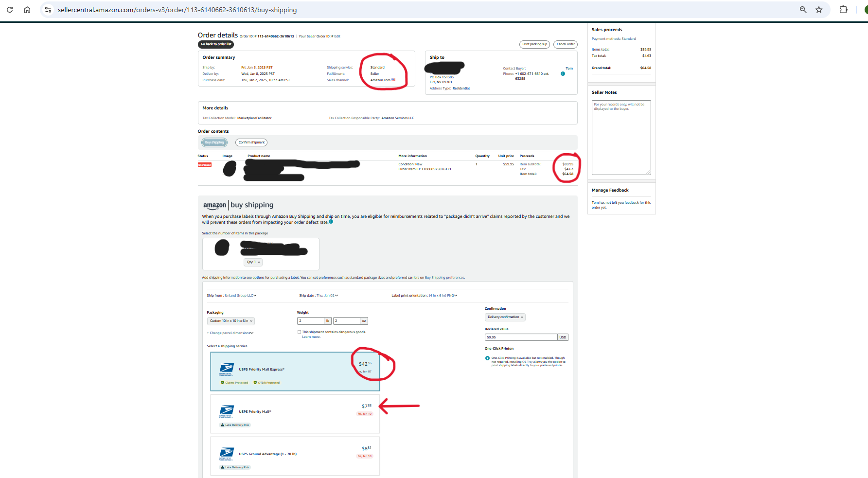This screenshot has height=478, width=868.
Task: Click the OTDR Protected shield badge
Action: point(266,383)
